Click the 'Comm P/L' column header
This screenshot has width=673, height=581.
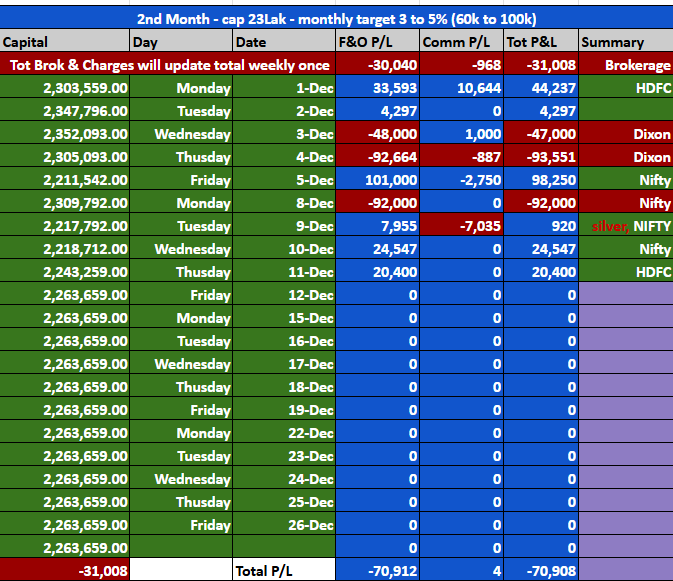pyautogui.click(x=461, y=42)
